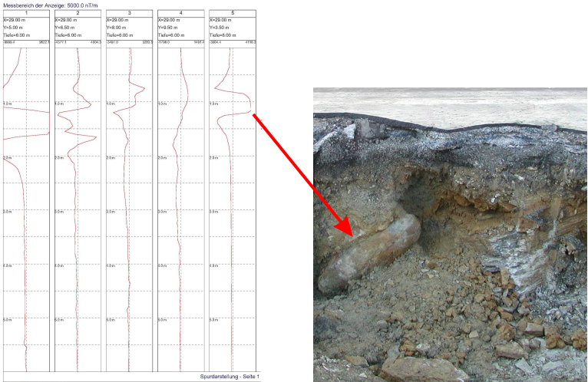Click the X=29.00 m label in track 3
The height and width of the screenshot is (382, 588).
click(117, 20)
